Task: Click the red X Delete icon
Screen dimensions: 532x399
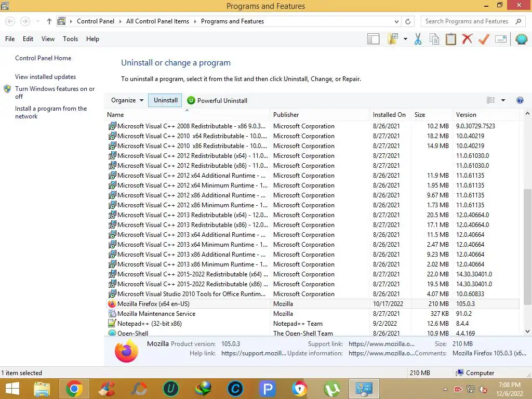Action: click(467, 39)
